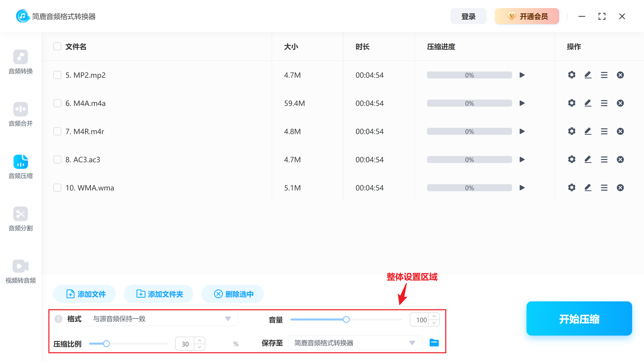
Task: Play the 7. M4R.m4r audio file
Action: (522, 131)
